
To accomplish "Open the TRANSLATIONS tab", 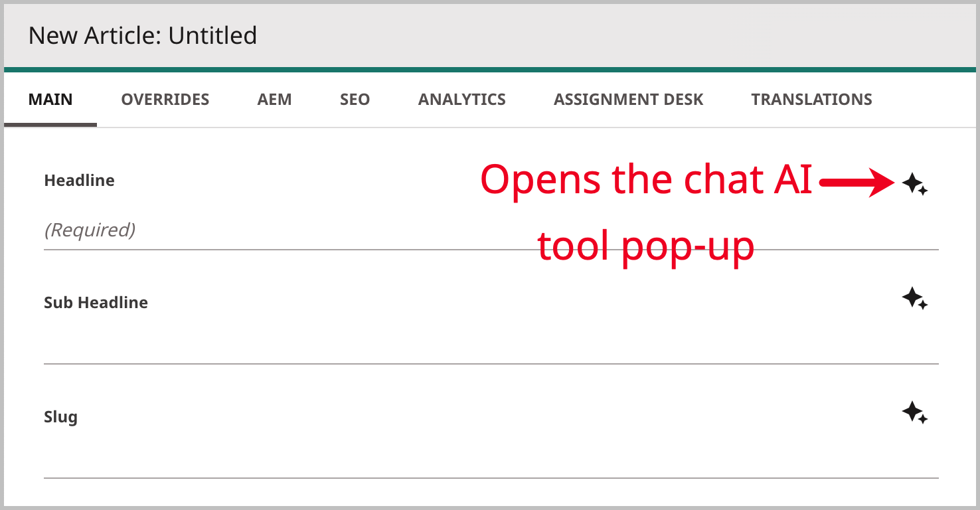I will [x=812, y=100].
